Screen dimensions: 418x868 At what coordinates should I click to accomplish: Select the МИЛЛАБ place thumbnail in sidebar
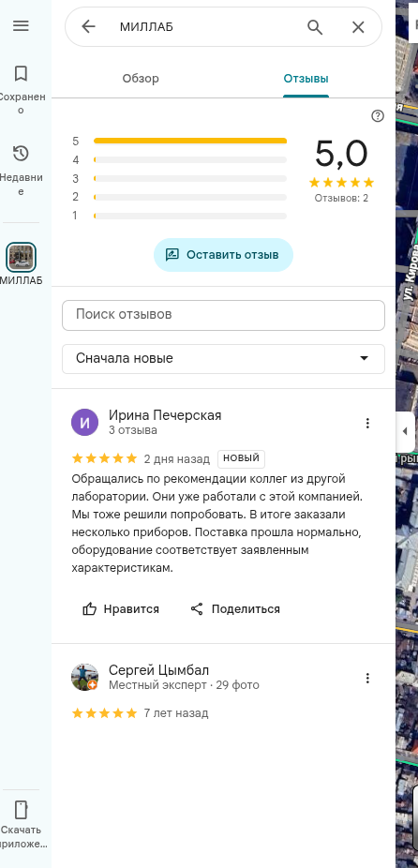[21, 257]
